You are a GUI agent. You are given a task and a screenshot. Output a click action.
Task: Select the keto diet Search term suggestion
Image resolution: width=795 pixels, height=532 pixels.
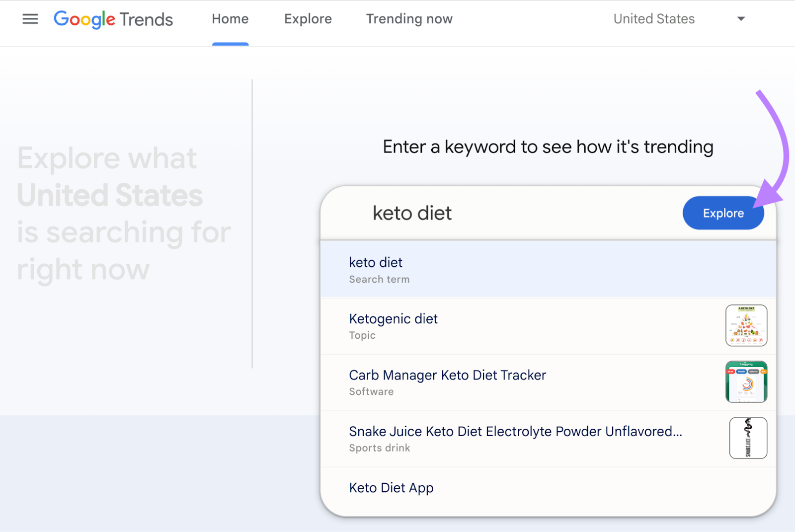497,270
